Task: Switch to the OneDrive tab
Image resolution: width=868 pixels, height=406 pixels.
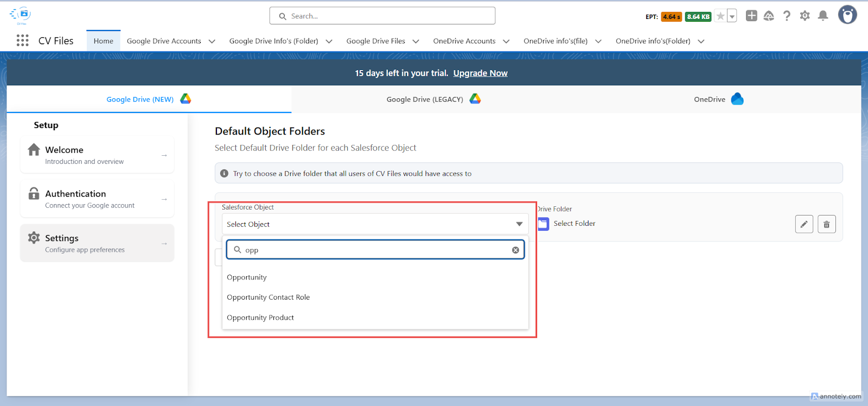Action: (x=718, y=99)
